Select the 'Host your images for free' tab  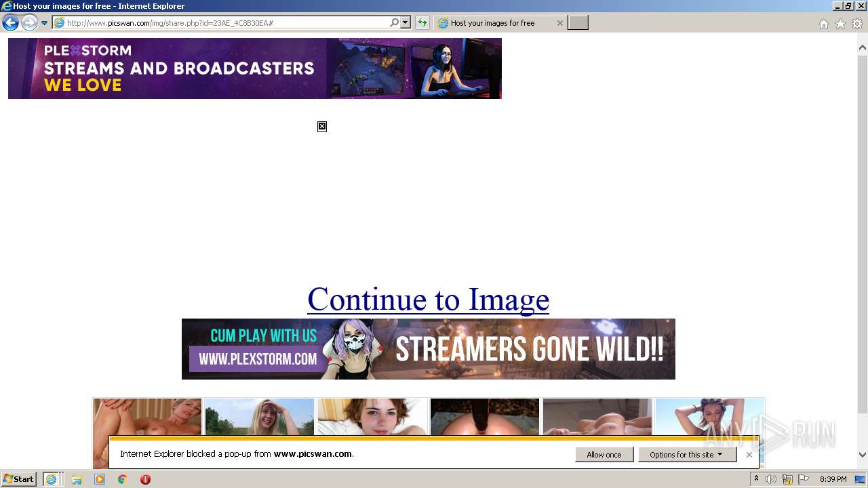pyautogui.click(x=493, y=23)
